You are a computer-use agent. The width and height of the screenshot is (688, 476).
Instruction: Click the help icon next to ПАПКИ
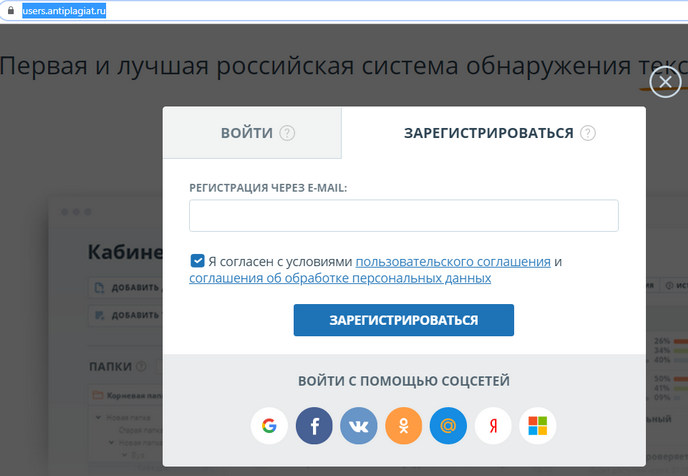142,366
